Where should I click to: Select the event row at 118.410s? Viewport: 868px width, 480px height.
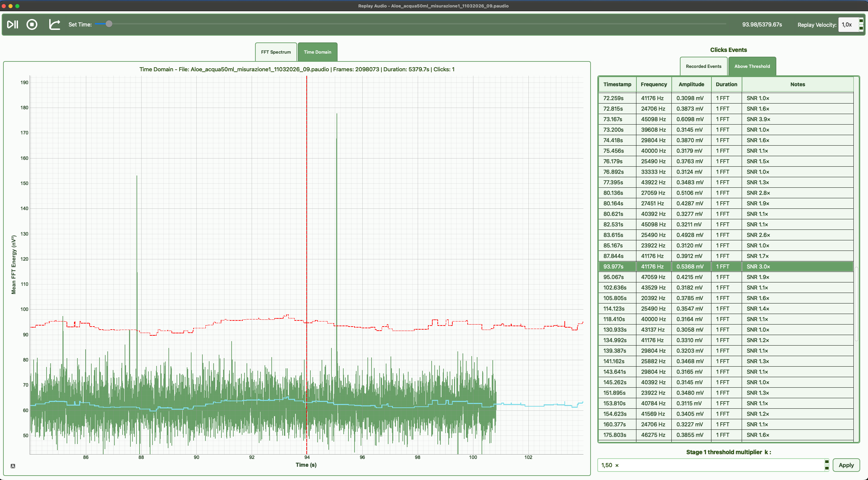click(x=726, y=319)
